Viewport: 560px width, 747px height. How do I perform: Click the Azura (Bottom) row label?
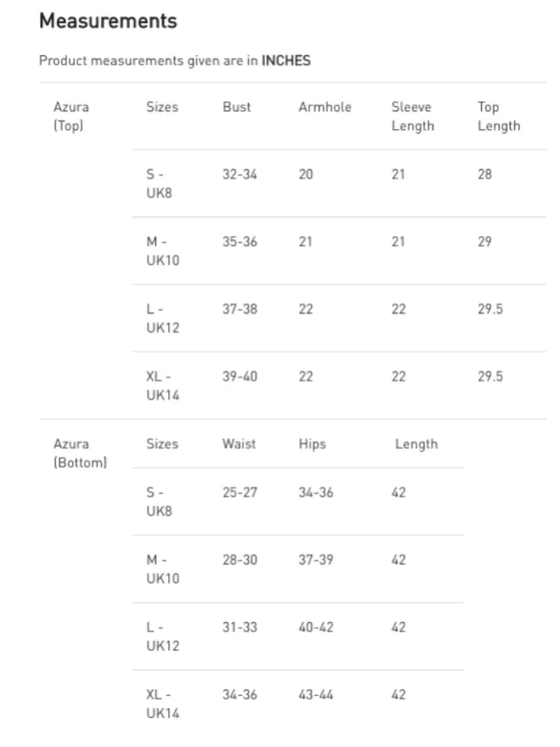coord(80,453)
